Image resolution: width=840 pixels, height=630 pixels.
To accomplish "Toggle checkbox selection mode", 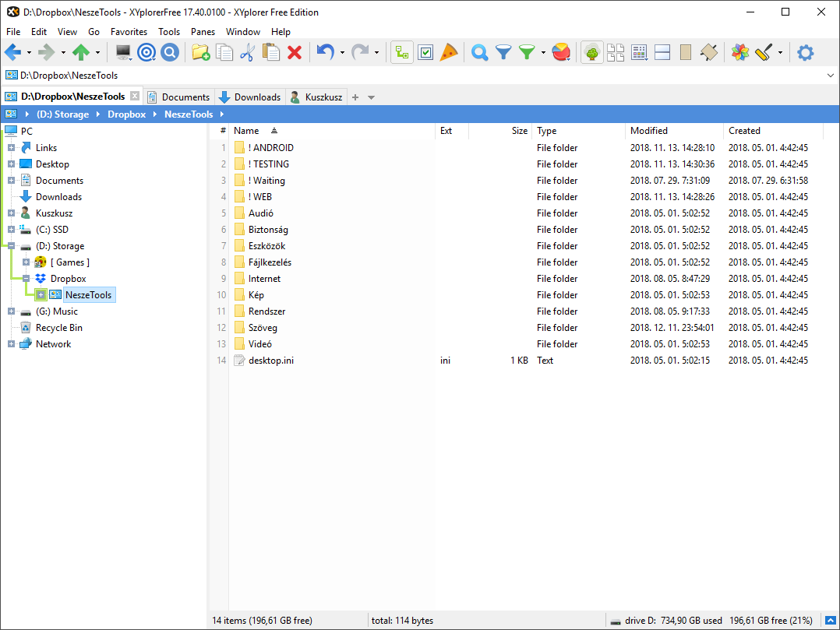I will tap(425, 52).
